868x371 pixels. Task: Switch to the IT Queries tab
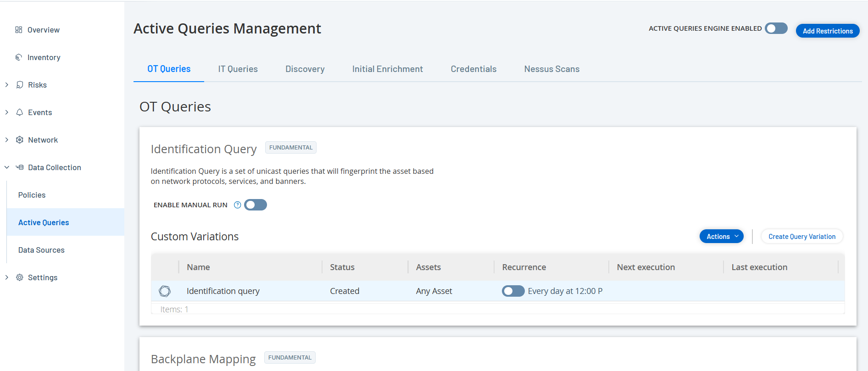(238, 69)
